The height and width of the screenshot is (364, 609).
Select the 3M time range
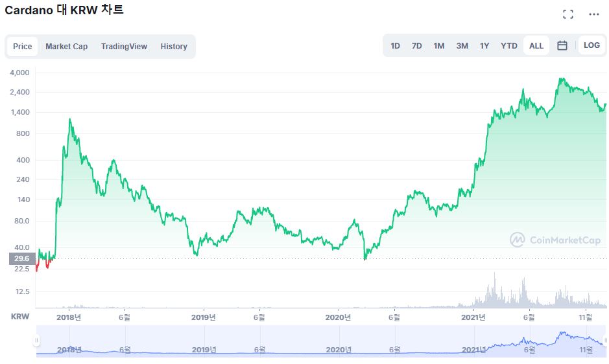point(462,46)
